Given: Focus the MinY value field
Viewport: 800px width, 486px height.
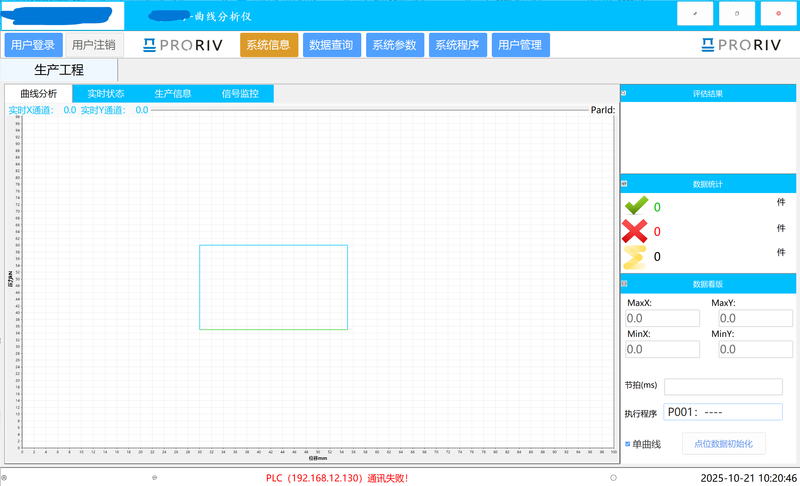Looking at the screenshot, I should (x=756, y=349).
